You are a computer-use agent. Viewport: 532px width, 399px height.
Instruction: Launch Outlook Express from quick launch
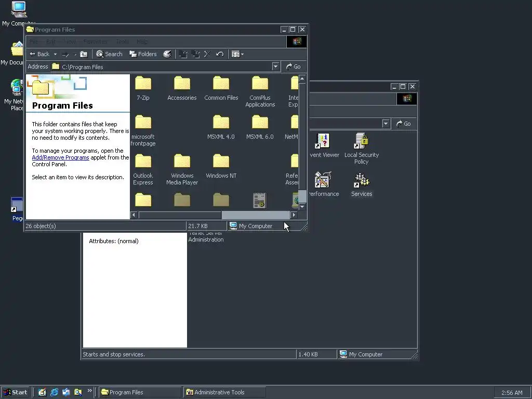coord(66,392)
